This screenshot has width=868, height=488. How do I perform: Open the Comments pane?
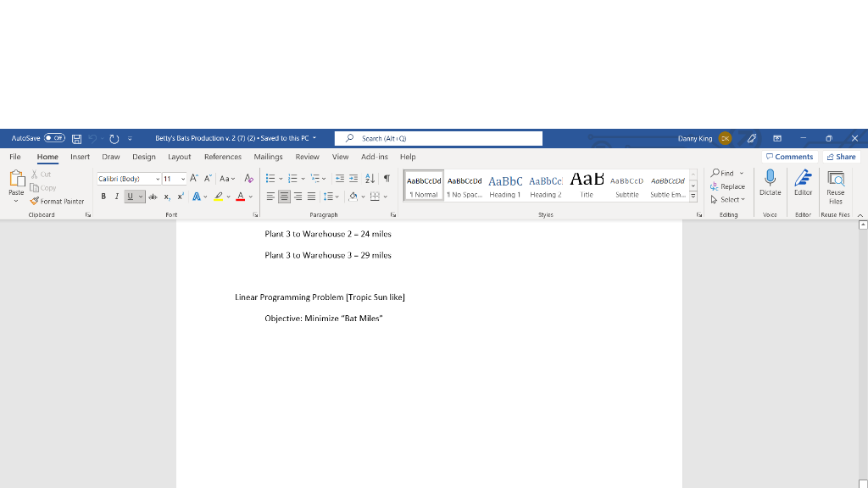[789, 157]
